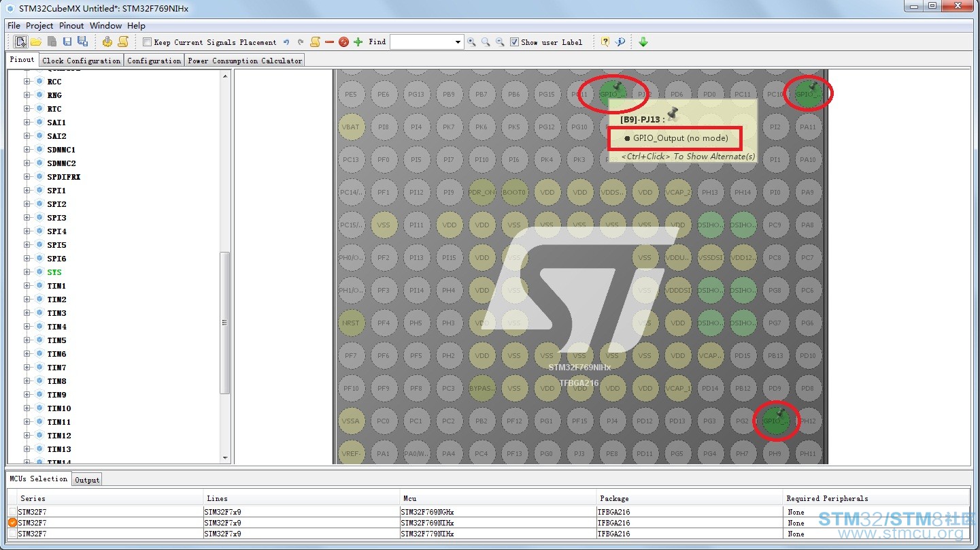Viewport: 980px width, 550px height.
Task: Click the Required Peripherals column header
Action: (x=877, y=498)
